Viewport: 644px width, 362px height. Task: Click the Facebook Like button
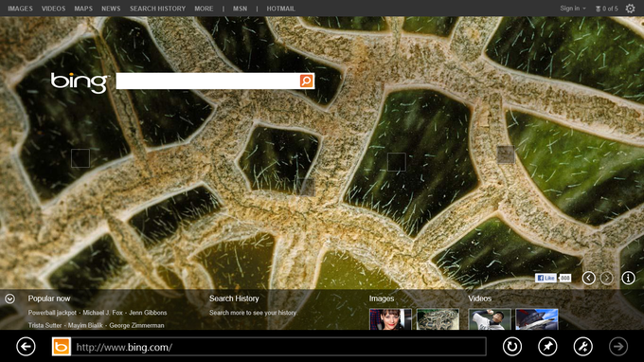point(546,279)
